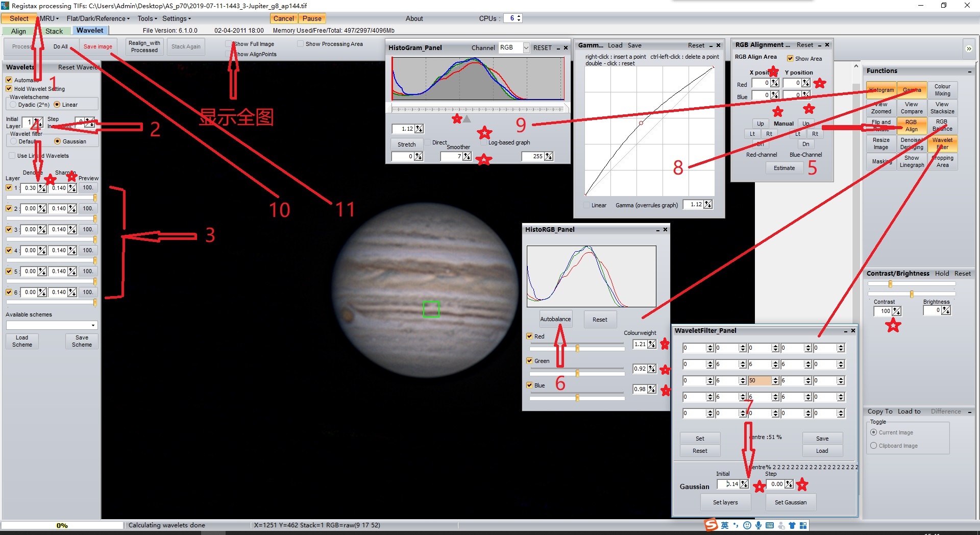This screenshot has height=535, width=980.
Task: Enable Use Linked Wavelets checkbox
Action: tap(12, 156)
